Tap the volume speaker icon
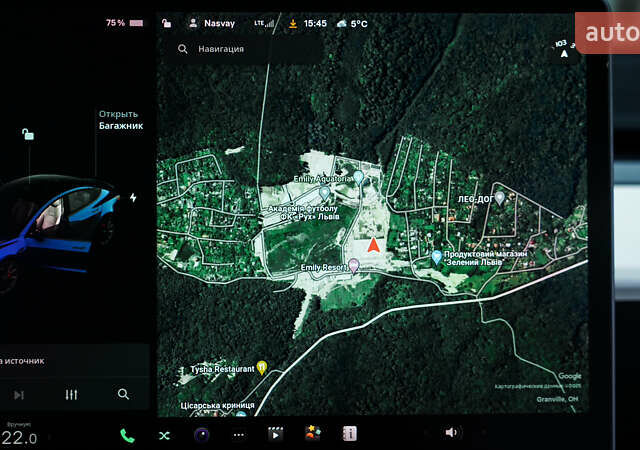 click(x=451, y=432)
